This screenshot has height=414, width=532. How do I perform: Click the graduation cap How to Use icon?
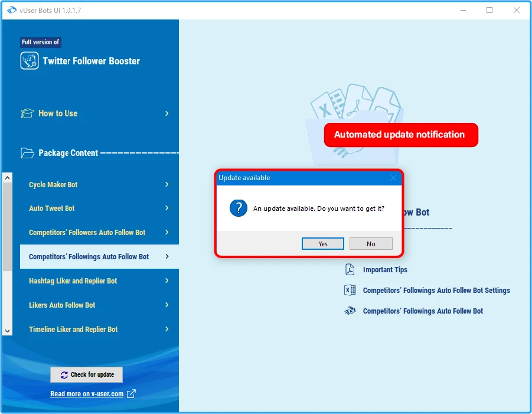[x=27, y=113]
